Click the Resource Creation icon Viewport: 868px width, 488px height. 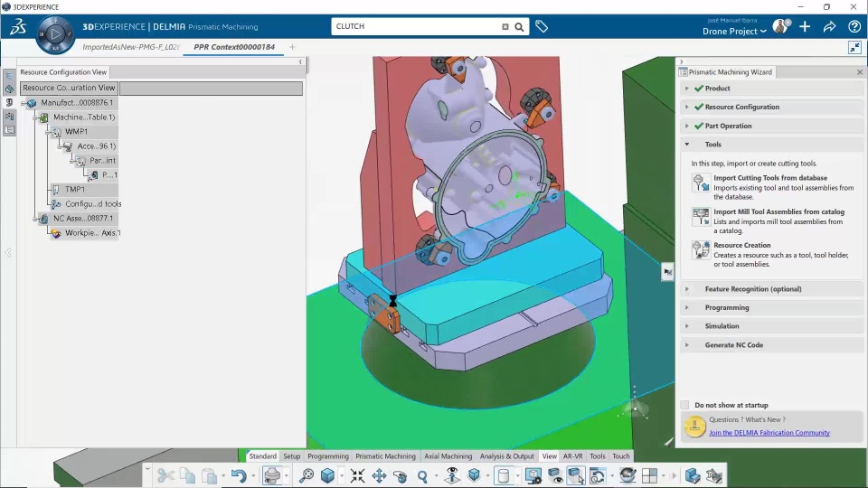coord(701,249)
